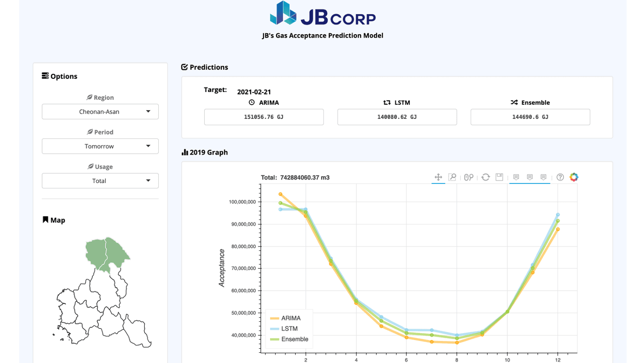This screenshot has width=644, height=363.
Task: Save the chart as image
Action: 499,177
